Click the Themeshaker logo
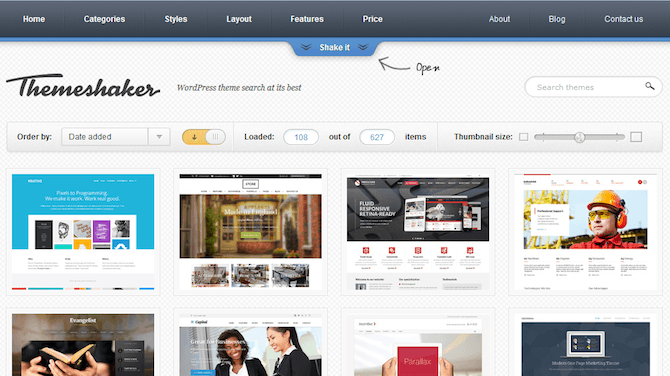This screenshot has height=376, width=670. click(x=83, y=86)
